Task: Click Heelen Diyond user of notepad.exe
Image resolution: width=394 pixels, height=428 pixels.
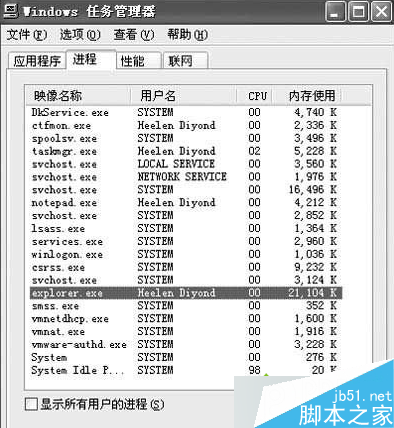Action: click(x=176, y=203)
